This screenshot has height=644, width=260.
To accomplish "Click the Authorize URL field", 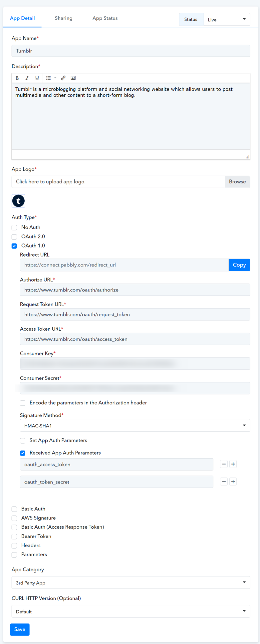I will pyautogui.click(x=135, y=290).
